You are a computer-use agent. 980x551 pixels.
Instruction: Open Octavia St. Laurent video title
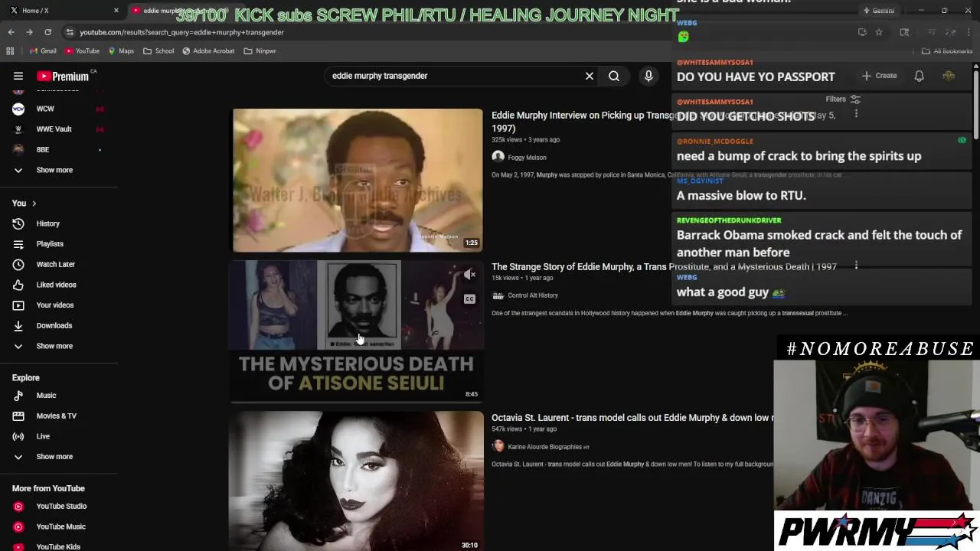pyautogui.click(x=632, y=418)
